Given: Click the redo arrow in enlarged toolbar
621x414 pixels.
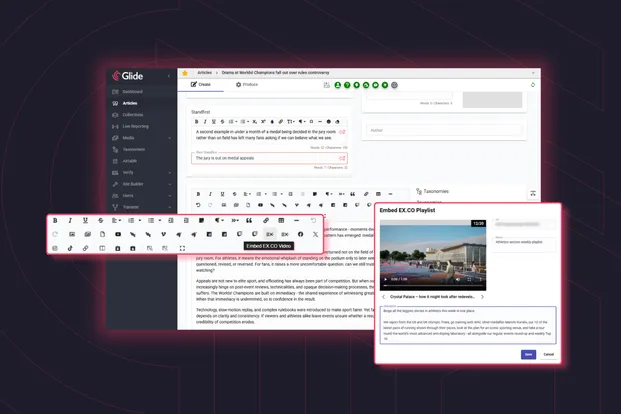Looking at the screenshot, I should click(x=55, y=234).
